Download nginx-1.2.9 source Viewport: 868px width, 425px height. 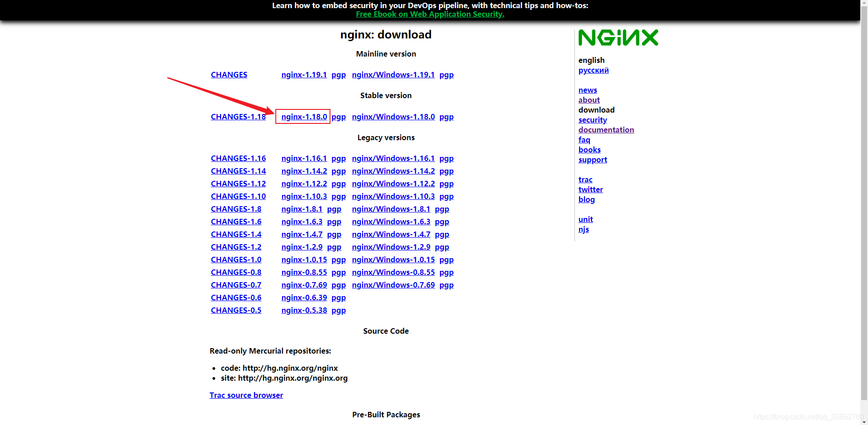coord(302,247)
